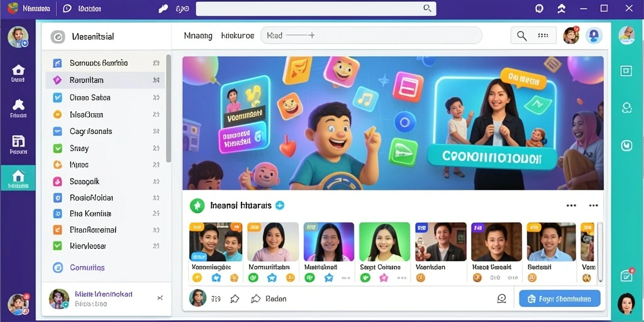Switch to the hiickuroe tab
This screenshot has width=644, height=322.
coord(237,36)
